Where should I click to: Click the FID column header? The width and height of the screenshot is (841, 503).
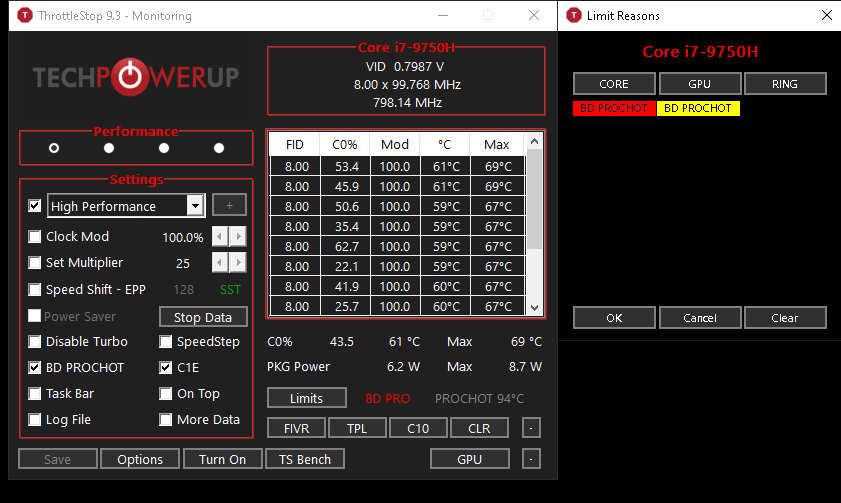[294, 144]
